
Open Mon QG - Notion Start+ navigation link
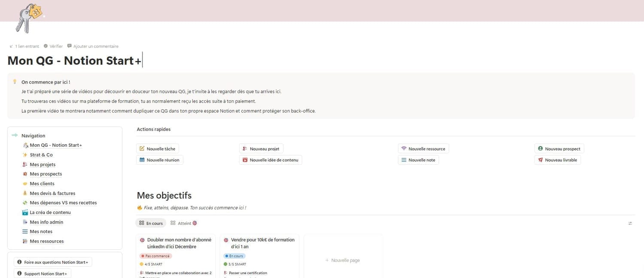pyautogui.click(x=56, y=145)
